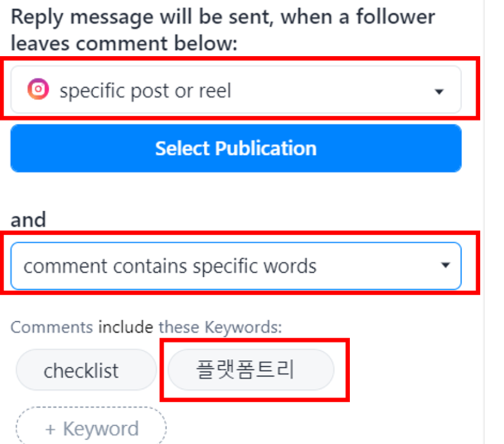Click the caret arrow of the comment condition dropdown

coord(446,265)
